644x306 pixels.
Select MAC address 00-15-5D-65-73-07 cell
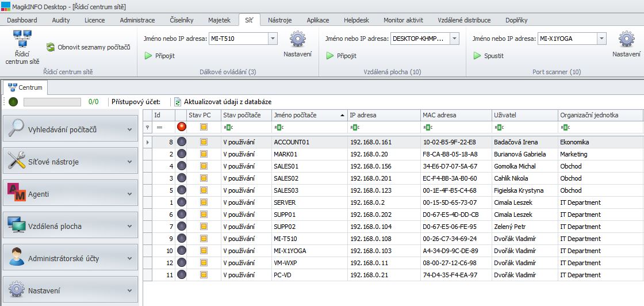coord(456,202)
